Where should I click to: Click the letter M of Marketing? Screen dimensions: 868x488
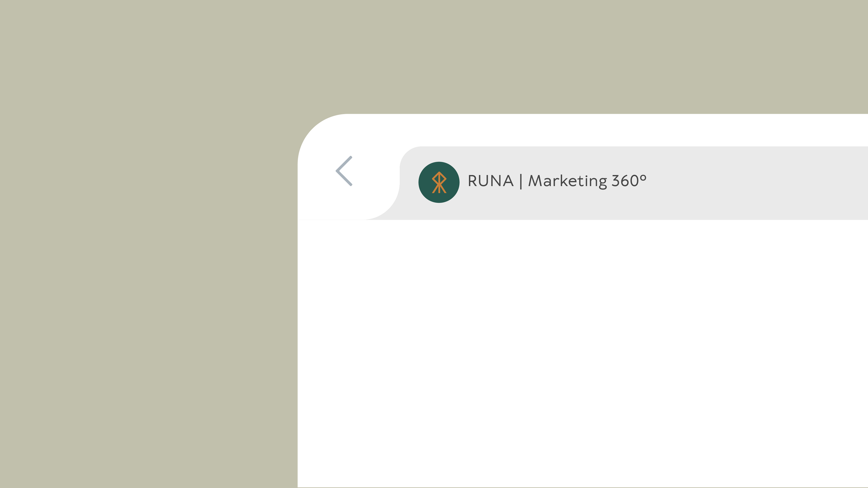click(535, 181)
